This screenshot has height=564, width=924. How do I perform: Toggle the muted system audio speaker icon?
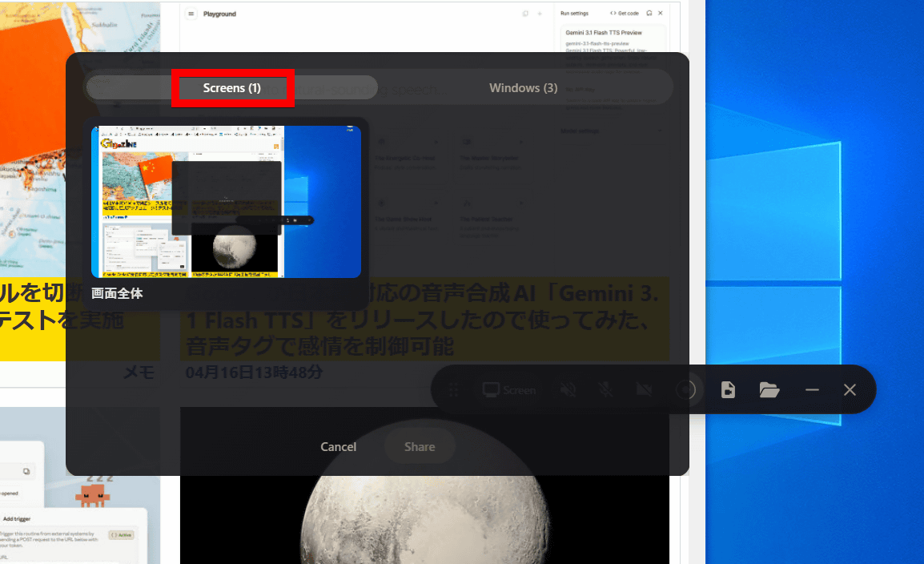(568, 390)
